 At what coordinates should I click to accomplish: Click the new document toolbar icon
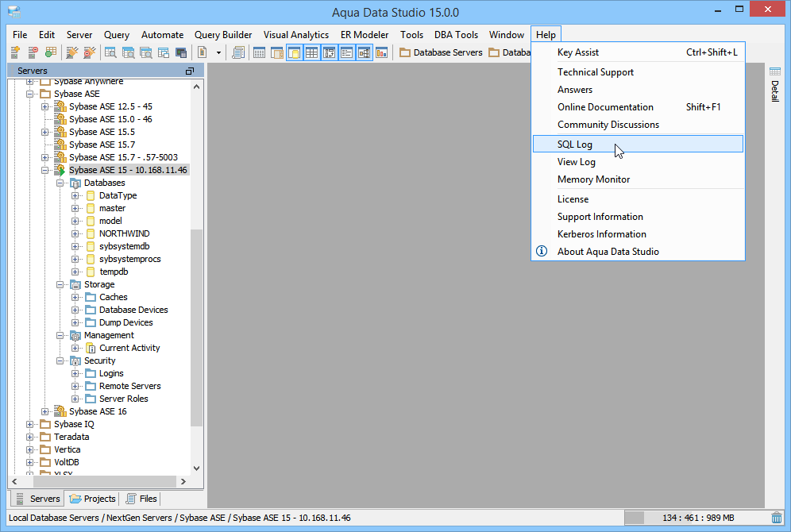[203, 52]
